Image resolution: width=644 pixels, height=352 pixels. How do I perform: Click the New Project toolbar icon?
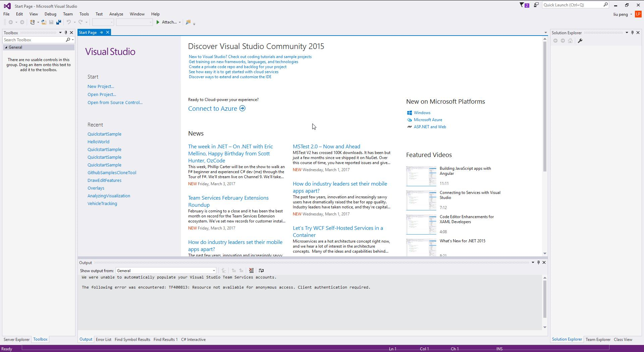(x=32, y=22)
